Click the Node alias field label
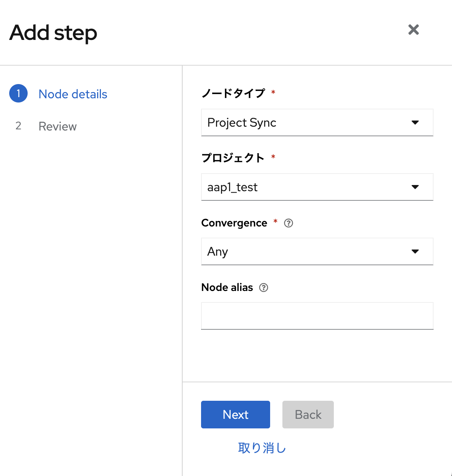 tap(227, 288)
